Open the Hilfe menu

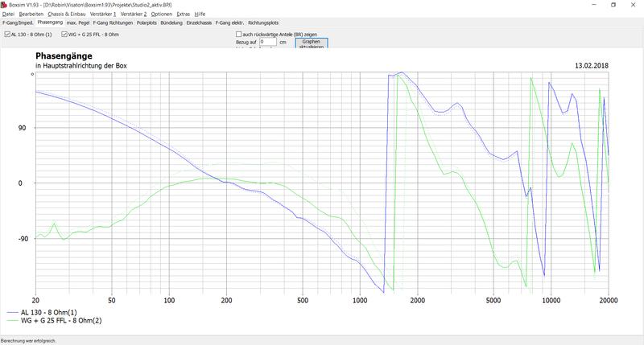(200, 14)
